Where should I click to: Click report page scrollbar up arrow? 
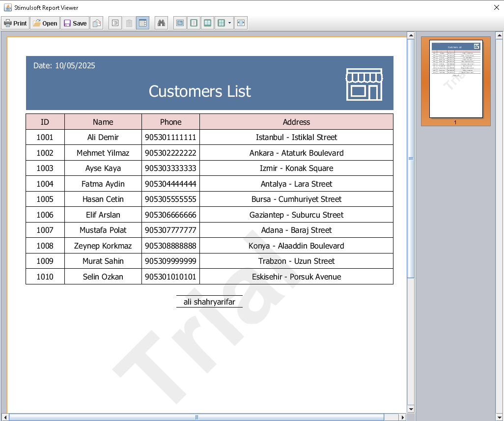pos(411,35)
